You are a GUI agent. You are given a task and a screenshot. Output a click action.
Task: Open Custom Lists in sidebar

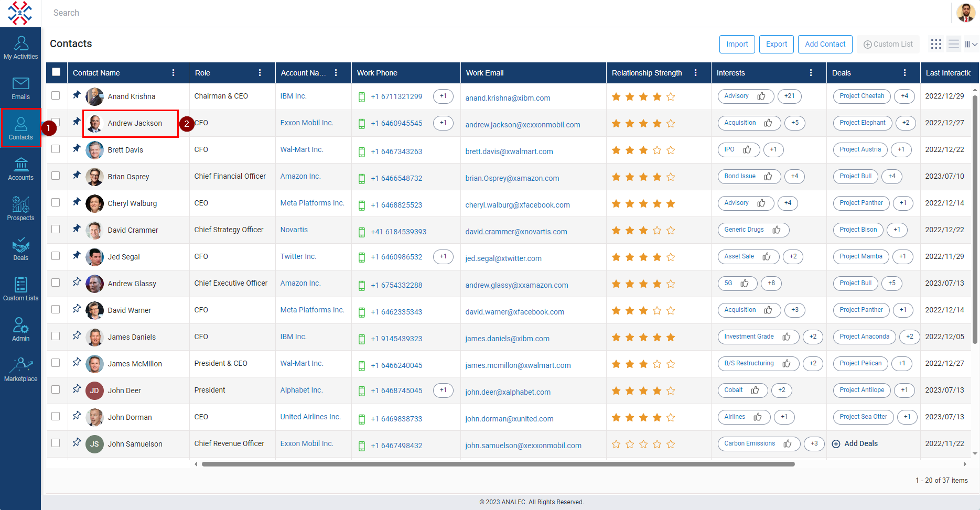click(x=20, y=289)
